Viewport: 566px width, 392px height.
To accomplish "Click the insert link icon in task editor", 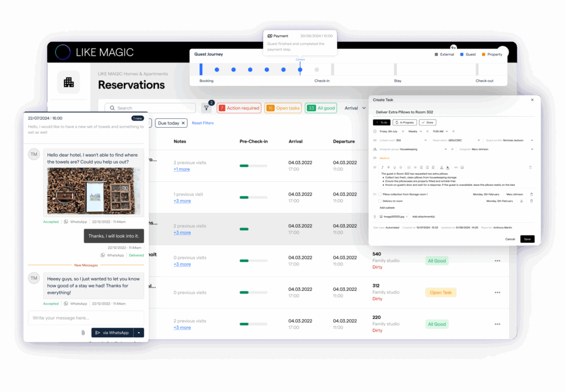I will click(456, 168).
